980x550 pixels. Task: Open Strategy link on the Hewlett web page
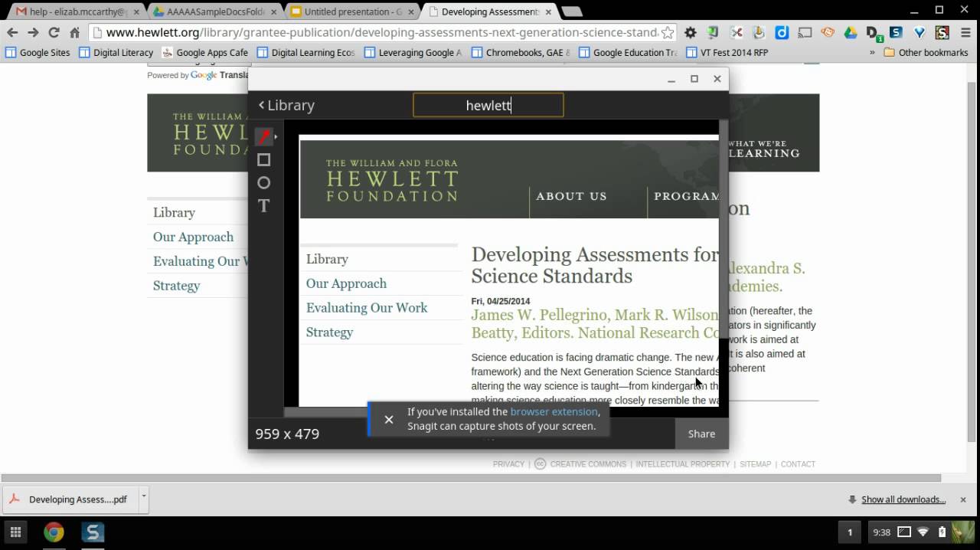176,286
